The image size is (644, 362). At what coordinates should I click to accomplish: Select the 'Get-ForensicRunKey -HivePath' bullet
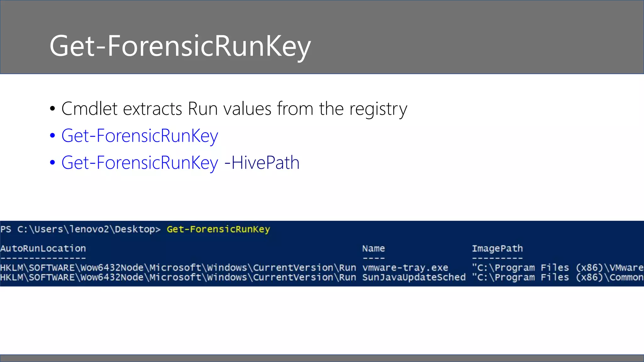click(x=180, y=163)
